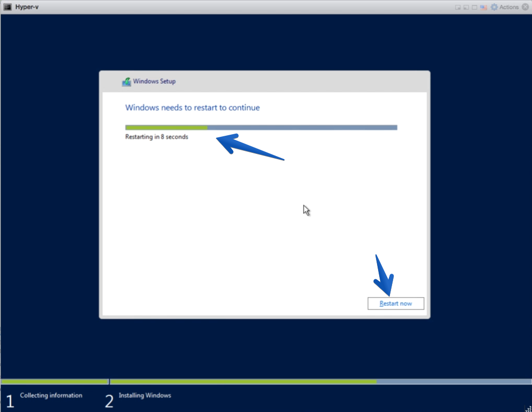Select the full-window view mode icon
The width and height of the screenshot is (532, 412).
tap(475, 7)
